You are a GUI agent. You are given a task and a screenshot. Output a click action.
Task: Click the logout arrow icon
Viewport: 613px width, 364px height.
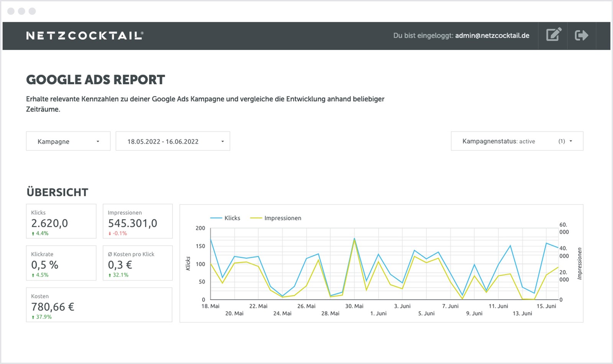[581, 35]
